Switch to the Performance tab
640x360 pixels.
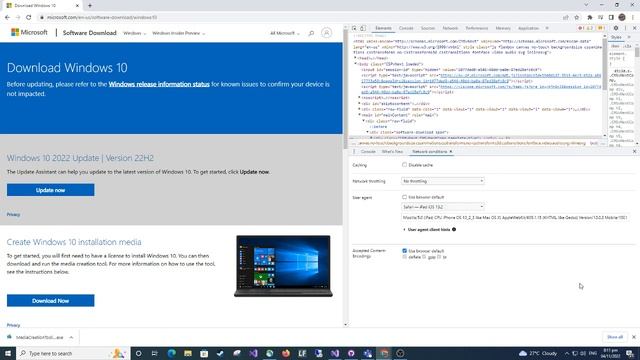[x=477, y=28]
